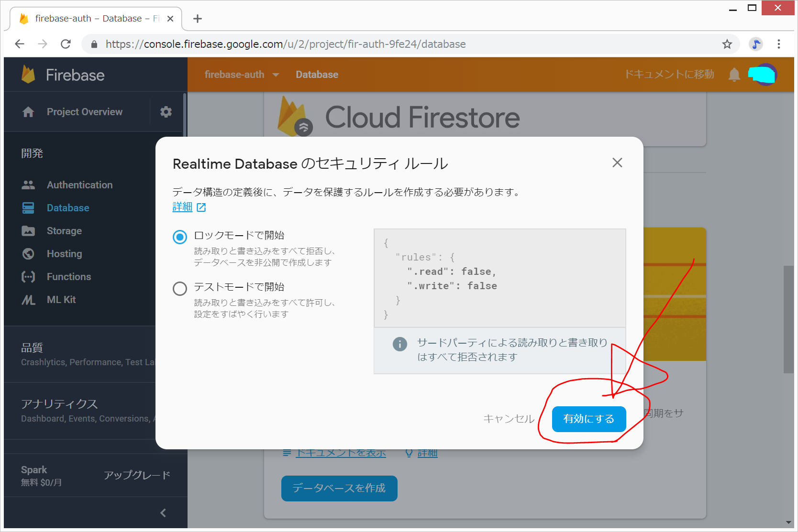798x532 pixels.
Task: Click the キャンセル button
Action: 508,419
